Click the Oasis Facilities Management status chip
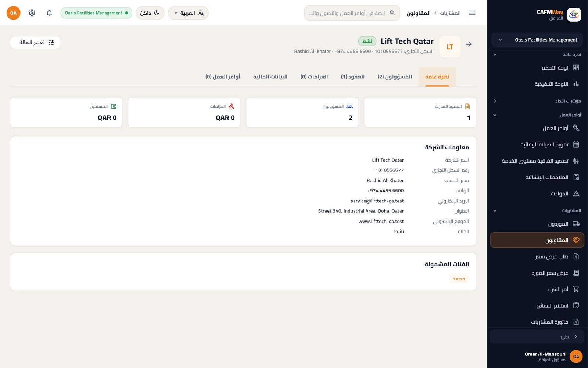This screenshot has height=368, width=588. [x=96, y=13]
